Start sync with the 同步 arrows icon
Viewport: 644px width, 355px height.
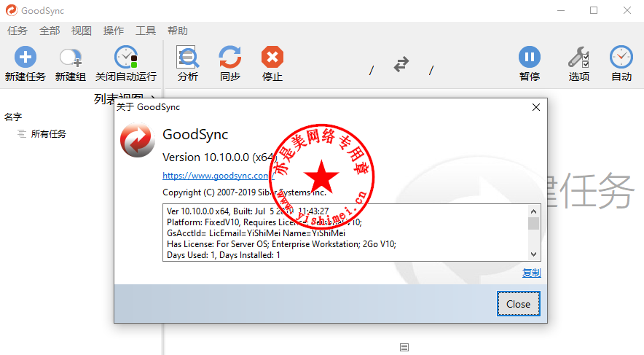230,57
